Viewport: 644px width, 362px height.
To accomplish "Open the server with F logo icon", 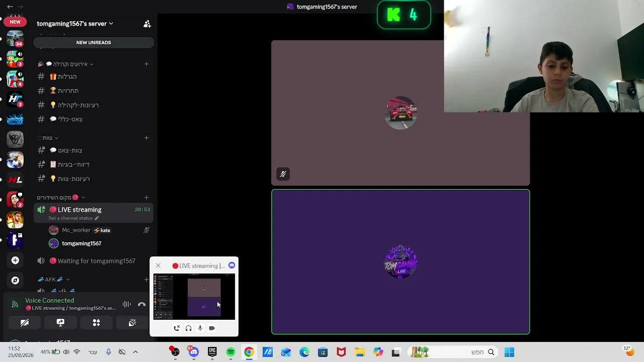I will point(15,240).
